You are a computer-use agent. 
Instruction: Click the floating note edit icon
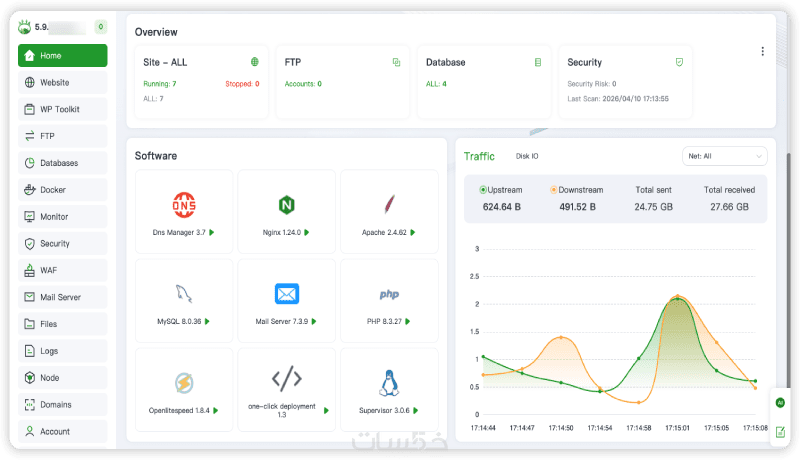point(781,432)
